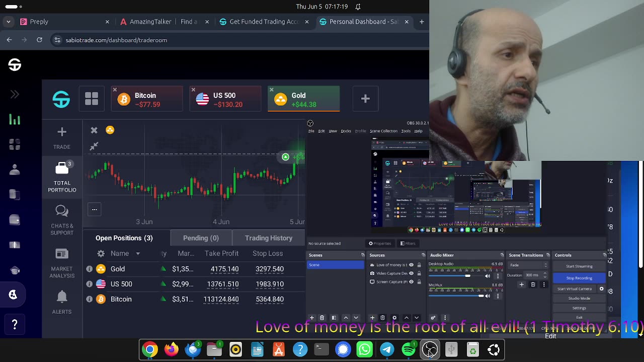The height and width of the screenshot is (362, 644).
Task: Open OBS Settings button
Action: pos(579,308)
